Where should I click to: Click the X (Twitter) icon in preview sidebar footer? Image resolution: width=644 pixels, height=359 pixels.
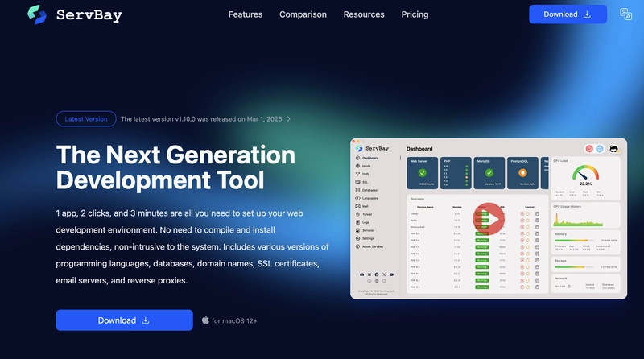(384, 274)
